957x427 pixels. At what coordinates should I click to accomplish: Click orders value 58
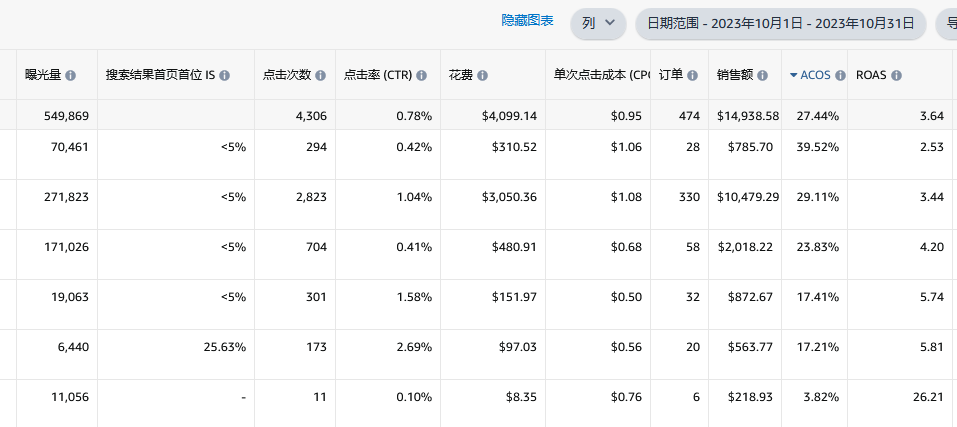(693, 247)
